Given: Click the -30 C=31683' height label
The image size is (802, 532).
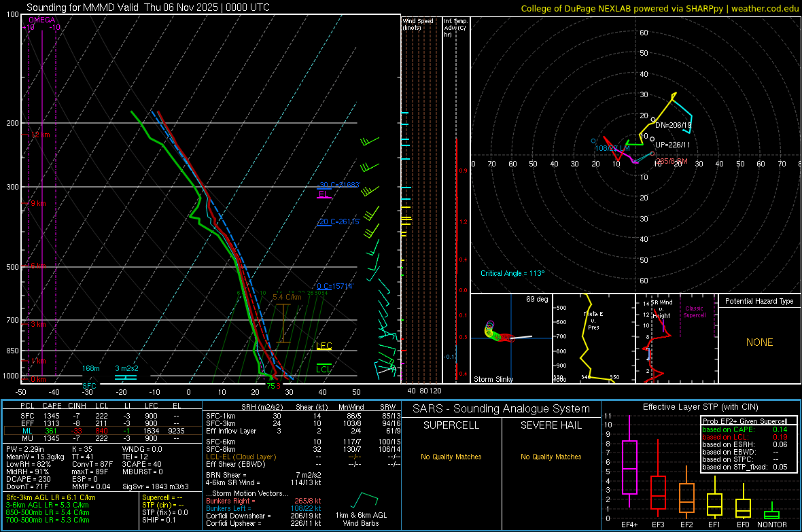Looking at the screenshot, I should point(338,185).
